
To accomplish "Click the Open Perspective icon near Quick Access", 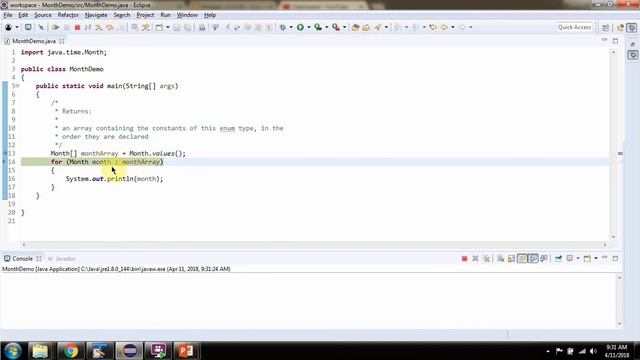I will click(x=606, y=27).
